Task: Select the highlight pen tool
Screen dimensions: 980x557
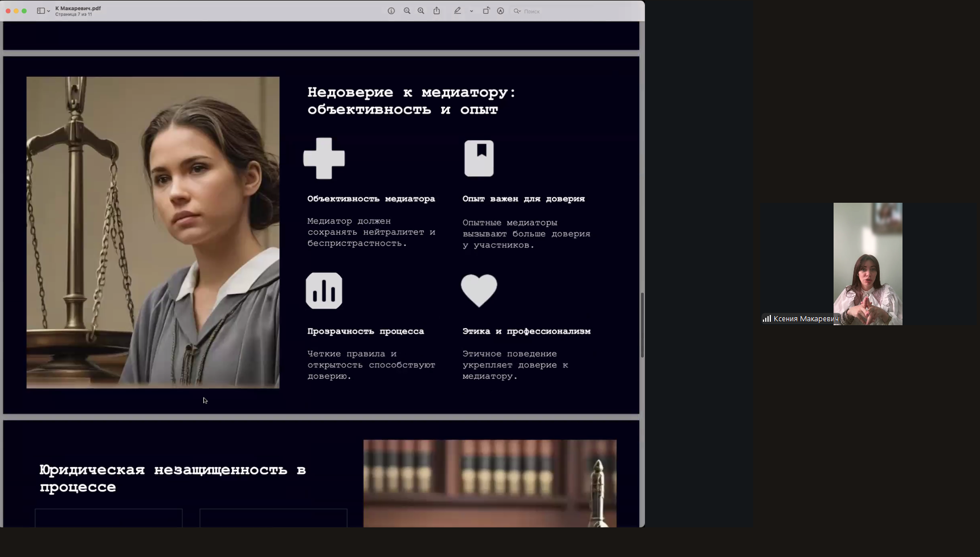Action: [458, 11]
